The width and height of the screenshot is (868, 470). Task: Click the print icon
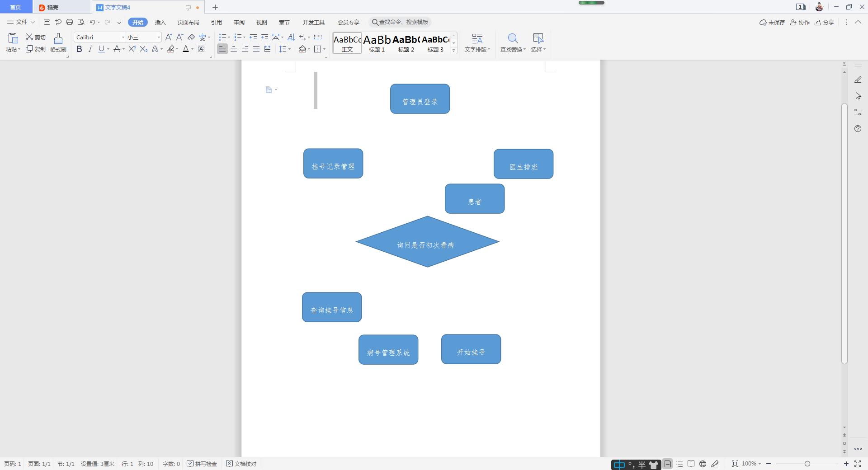(x=69, y=22)
